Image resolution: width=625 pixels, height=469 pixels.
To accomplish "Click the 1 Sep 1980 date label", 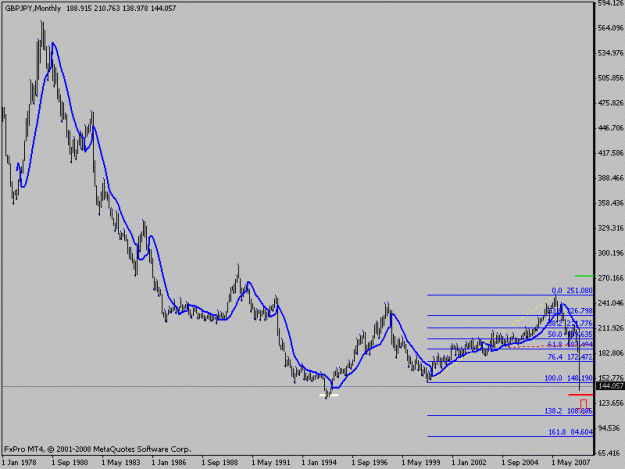I will point(69,463).
